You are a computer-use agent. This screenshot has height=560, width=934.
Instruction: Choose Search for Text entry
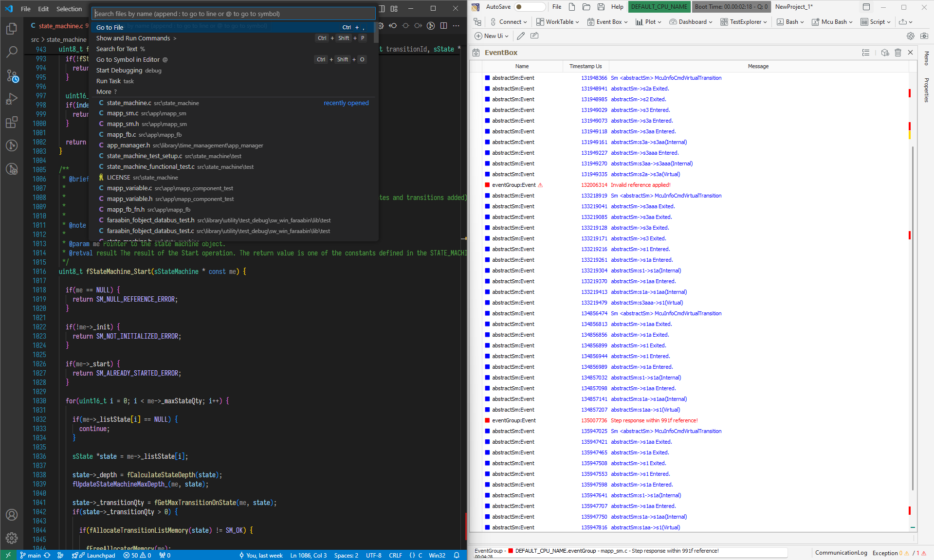pyautogui.click(x=233, y=49)
